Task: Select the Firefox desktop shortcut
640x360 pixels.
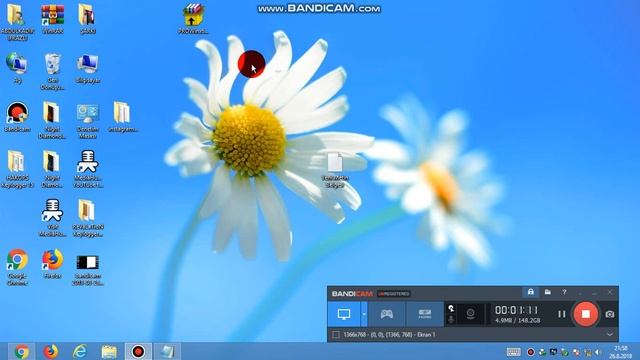Action: 52,264
